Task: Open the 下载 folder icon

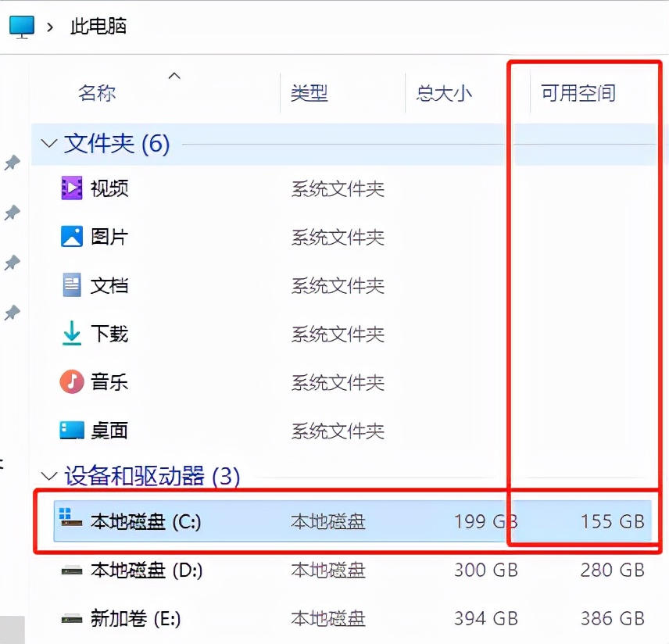Action: [73, 334]
